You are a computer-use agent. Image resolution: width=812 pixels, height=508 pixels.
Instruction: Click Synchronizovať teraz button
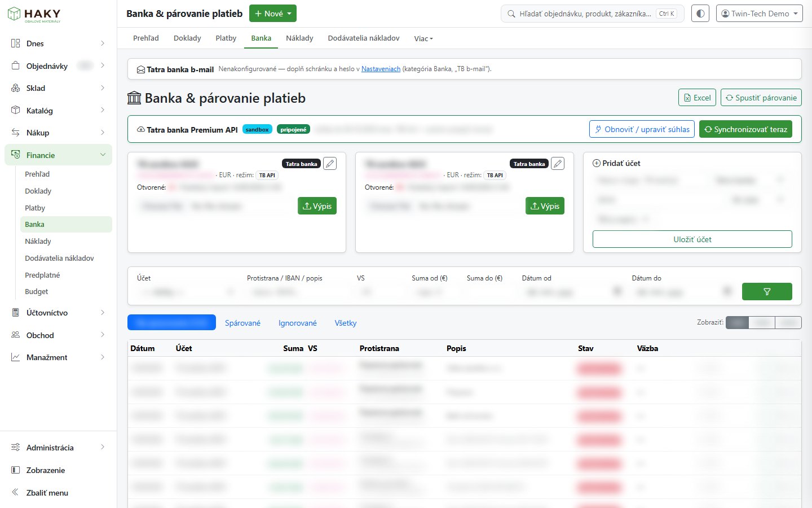745,129
